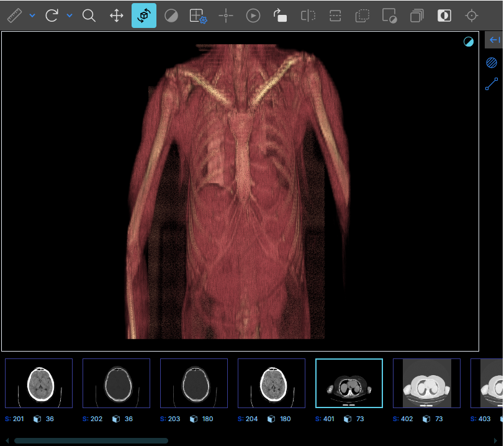The image size is (504, 446).
Task: Click the S: 204 series label
Action: (248, 419)
